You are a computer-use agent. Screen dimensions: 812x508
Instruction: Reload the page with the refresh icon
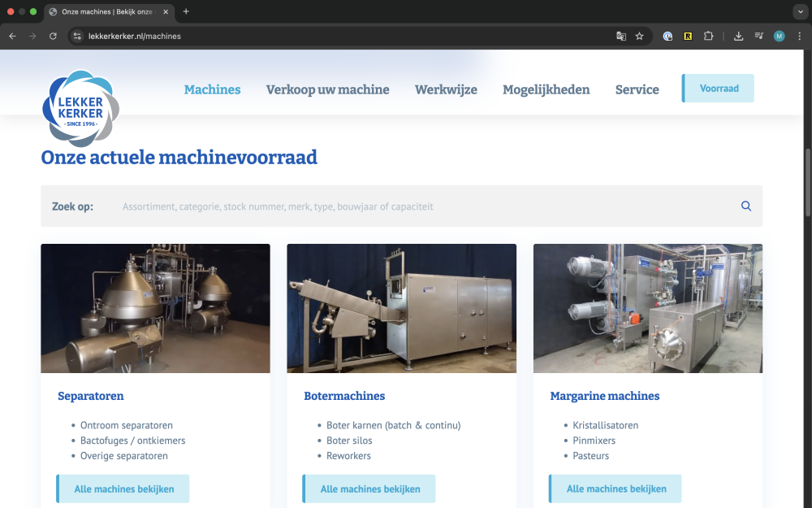tap(53, 36)
